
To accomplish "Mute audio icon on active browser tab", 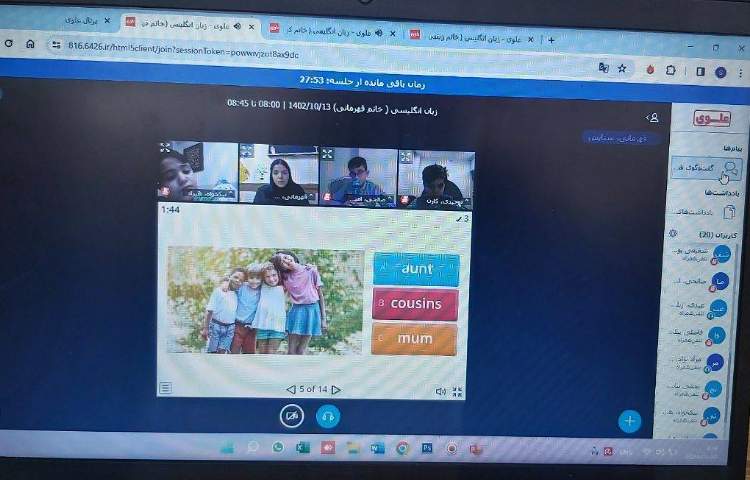I will [237, 26].
